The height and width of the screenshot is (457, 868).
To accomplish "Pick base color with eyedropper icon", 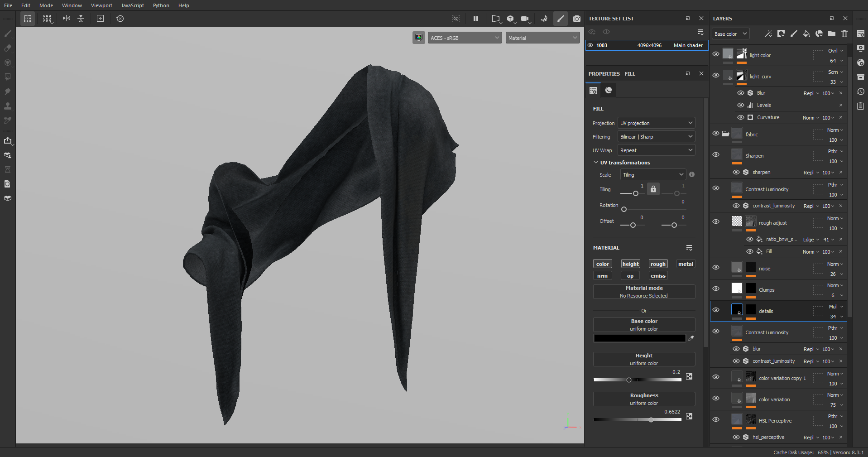I will point(691,338).
